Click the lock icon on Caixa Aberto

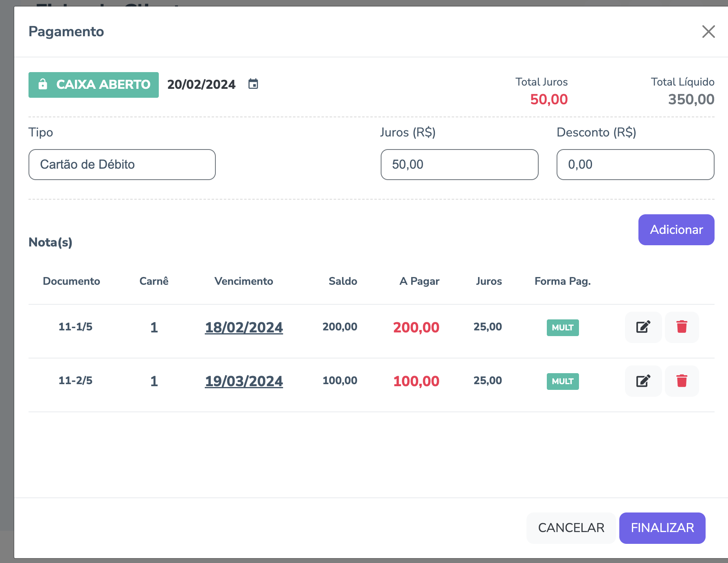pyautogui.click(x=43, y=84)
